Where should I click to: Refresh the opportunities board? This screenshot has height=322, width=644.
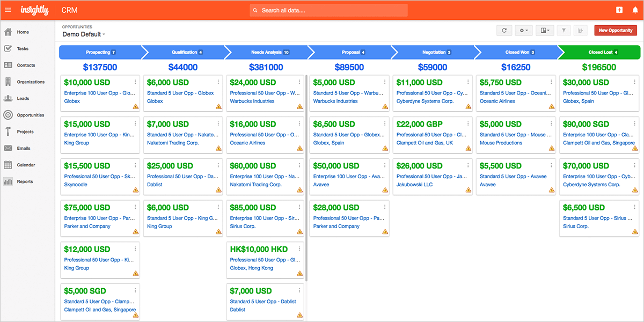click(504, 31)
